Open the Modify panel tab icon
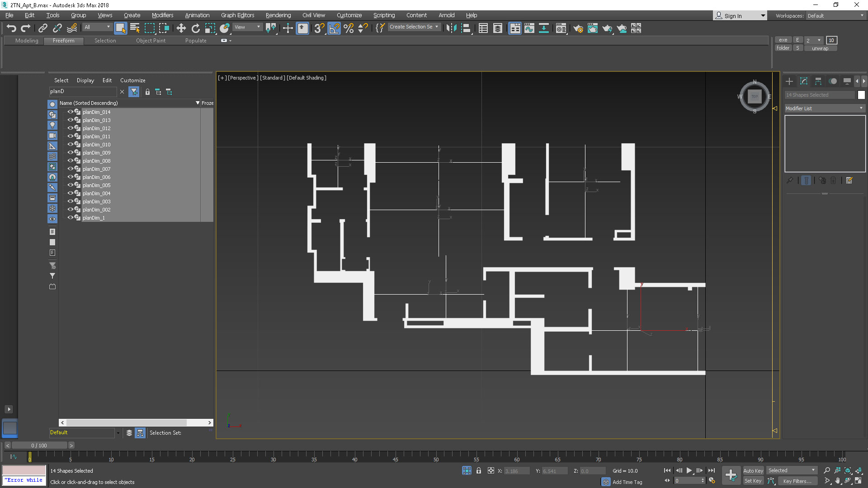This screenshot has height=488, width=868. [803, 81]
